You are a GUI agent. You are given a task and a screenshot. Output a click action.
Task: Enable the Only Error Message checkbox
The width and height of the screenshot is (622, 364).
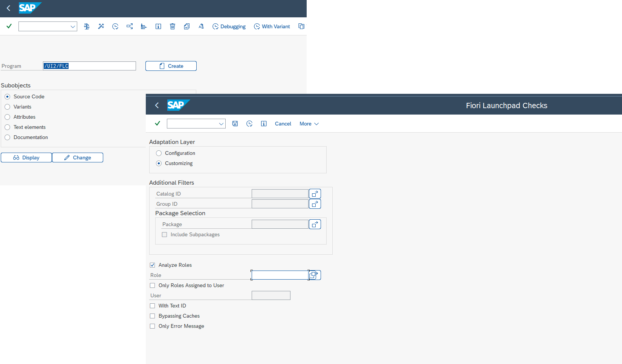(x=152, y=326)
